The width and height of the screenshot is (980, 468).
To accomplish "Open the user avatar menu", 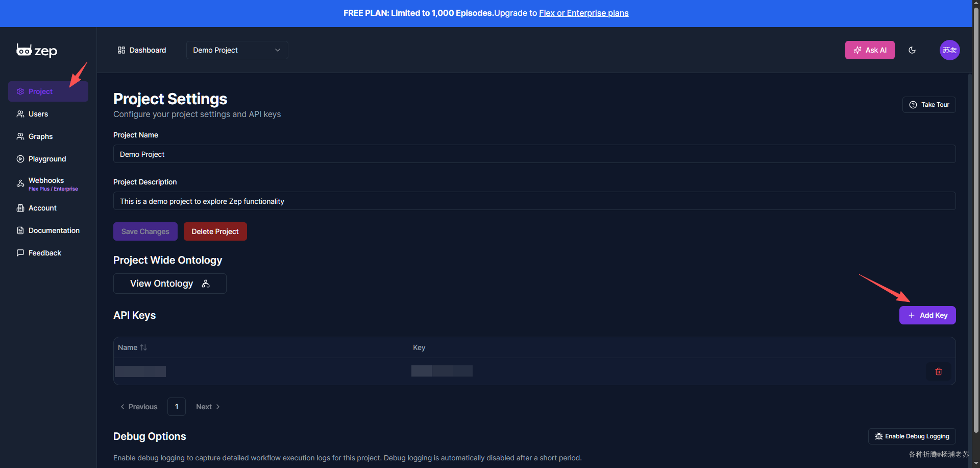I will [949, 50].
